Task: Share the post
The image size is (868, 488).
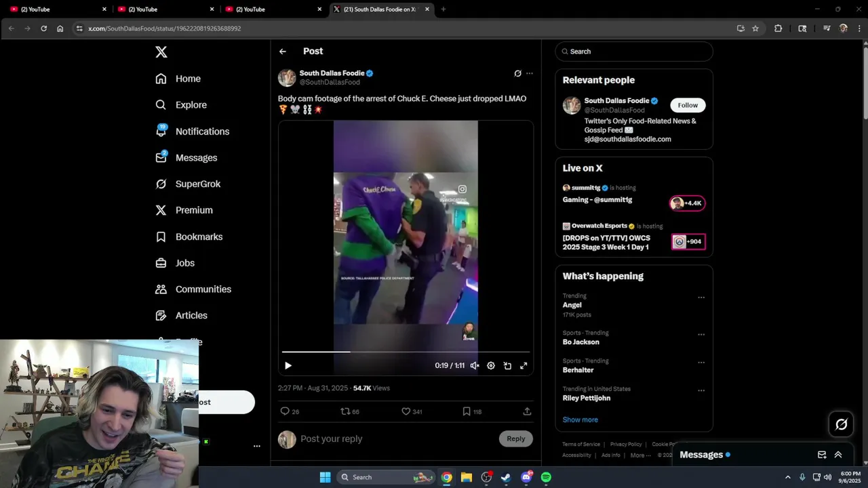Action: pyautogui.click(x=527, y=411)
